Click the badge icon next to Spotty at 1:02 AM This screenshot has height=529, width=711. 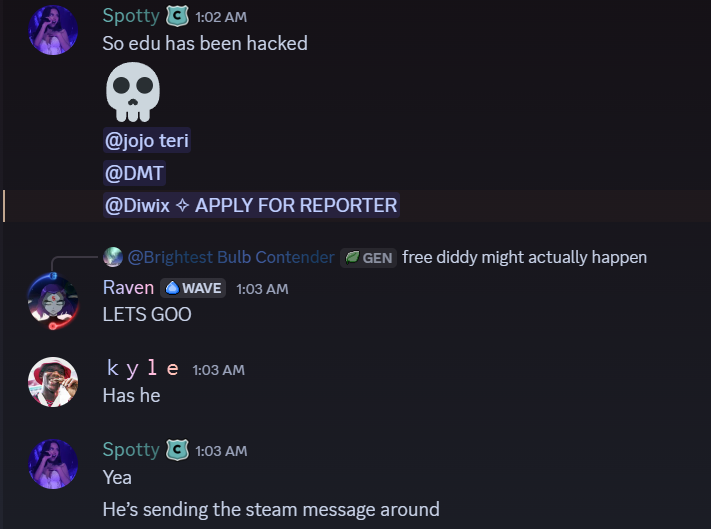177,17
